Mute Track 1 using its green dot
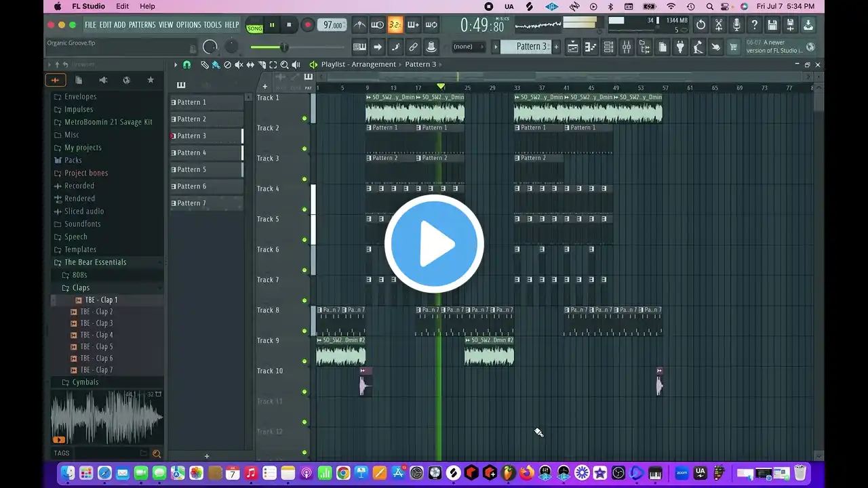868x488 pixels. click(304, 119)
